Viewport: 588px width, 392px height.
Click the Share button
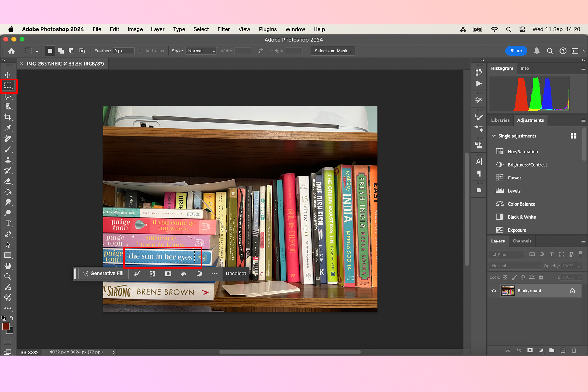pos(516,51)
